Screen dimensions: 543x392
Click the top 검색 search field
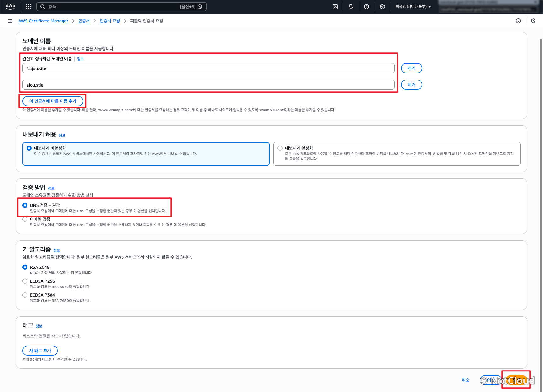point(122,7)
